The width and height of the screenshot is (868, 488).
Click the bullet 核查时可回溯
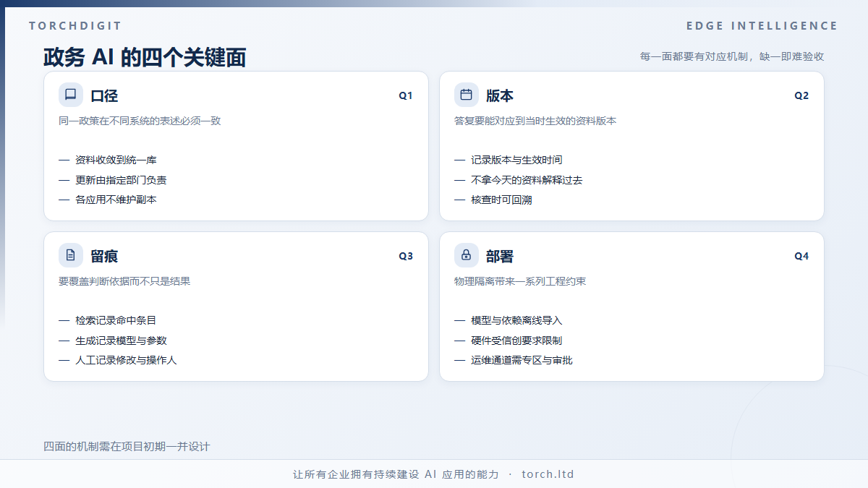[x=501, y=200]
